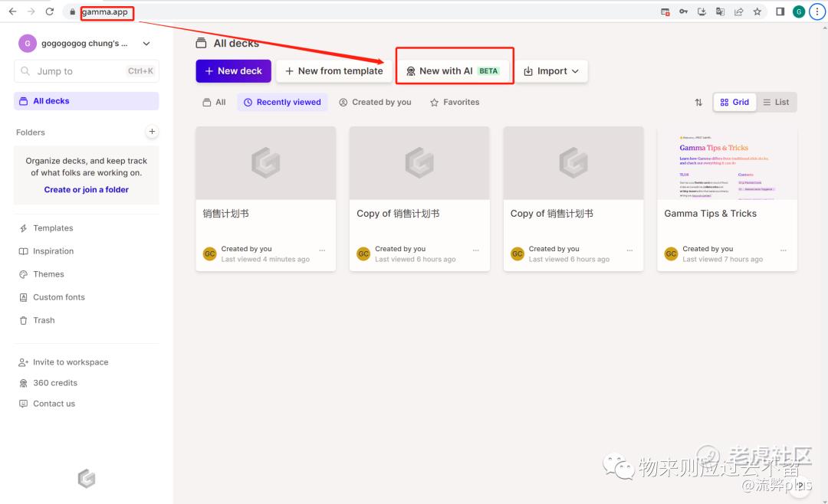This screenshot has width=828, height=504.
Task: View 360 credits balance
Action: (55, 383)
